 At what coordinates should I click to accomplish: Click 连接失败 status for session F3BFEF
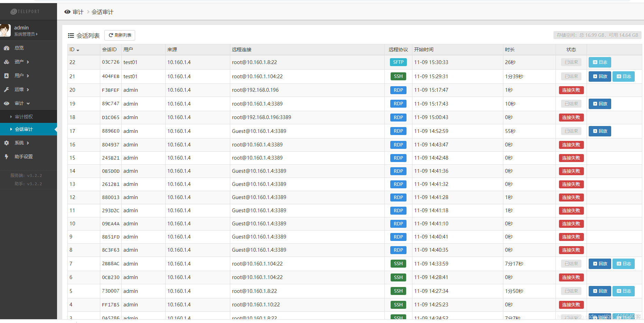tap(571, 90)
